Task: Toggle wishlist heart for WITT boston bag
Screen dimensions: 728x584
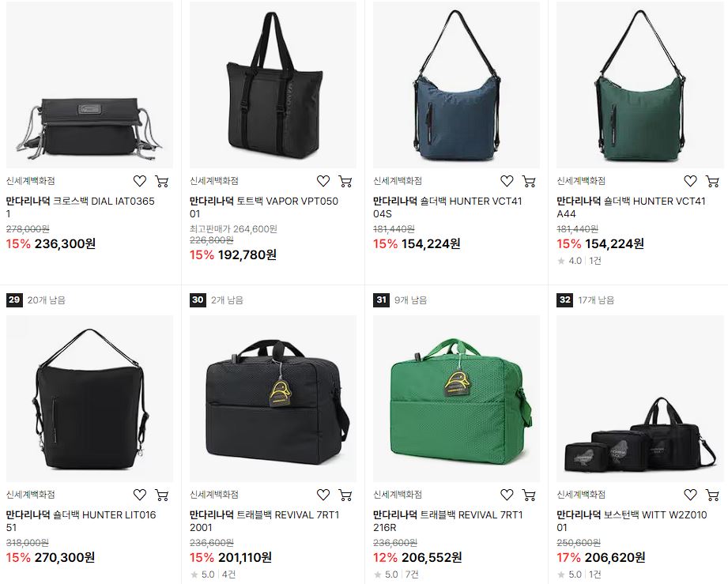Action: tap(690, 495)
